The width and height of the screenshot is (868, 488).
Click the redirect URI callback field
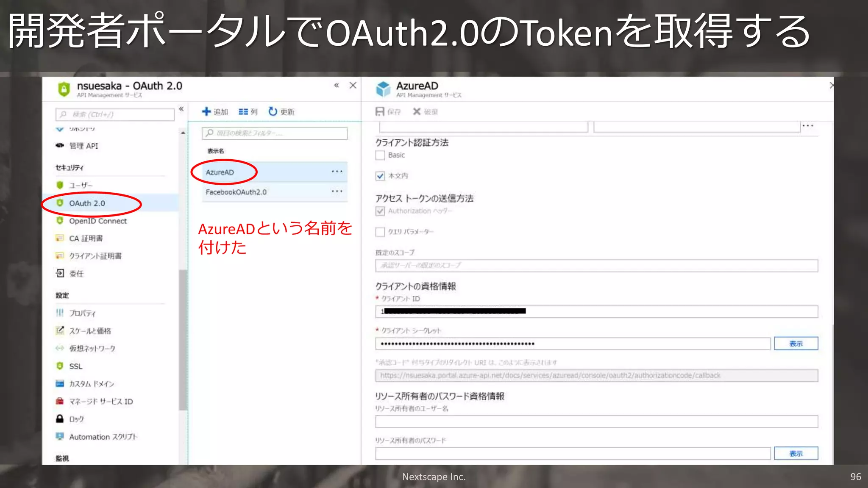click(596, 375)
